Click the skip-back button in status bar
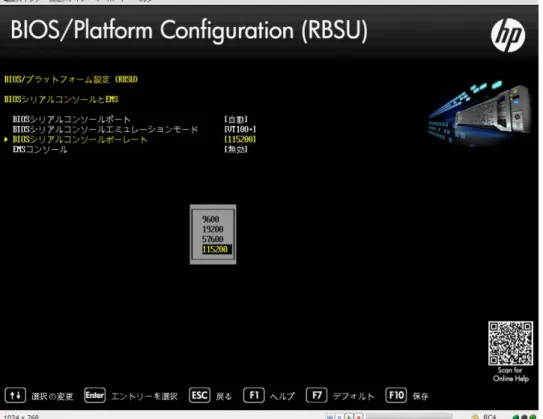Viewport: 543px width, 419px height. pyautogui.click(x=330, y=417)
